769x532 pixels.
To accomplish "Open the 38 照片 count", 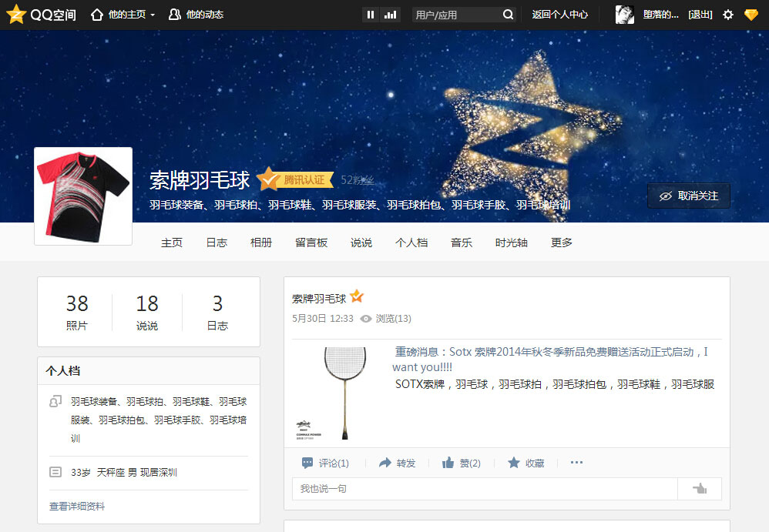I will (77, 312).
